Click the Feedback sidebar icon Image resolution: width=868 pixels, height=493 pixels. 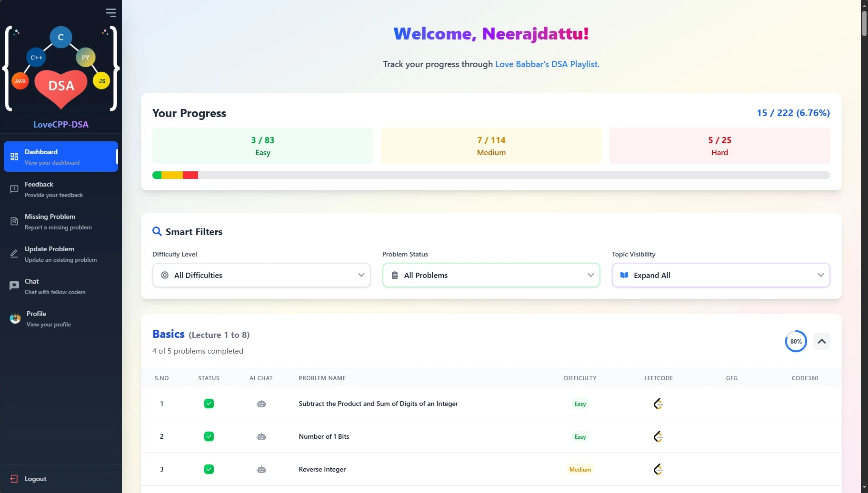(x=15, y=189)
